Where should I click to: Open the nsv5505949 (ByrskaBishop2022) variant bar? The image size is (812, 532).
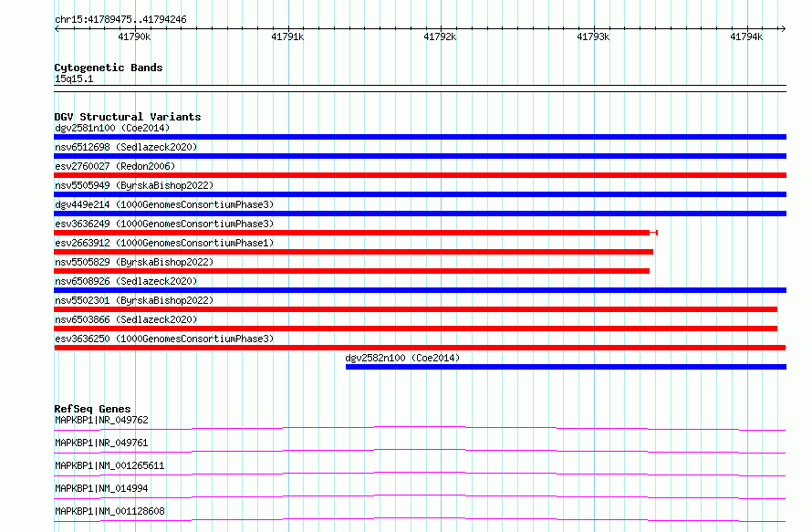[x=420, y=194]
